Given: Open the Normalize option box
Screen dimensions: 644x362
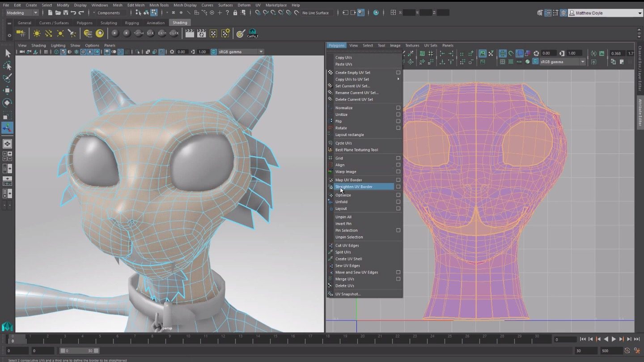Looking at the screenshot, I should (x=398, y=108).
